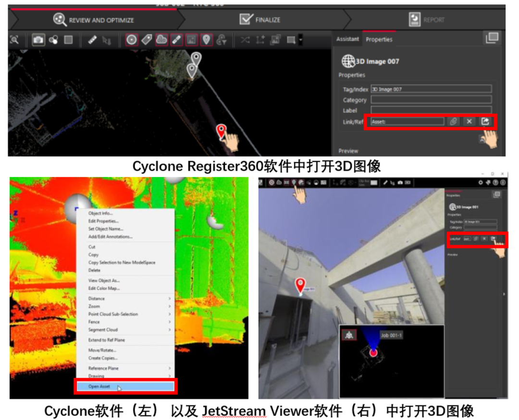The width and height of the screenshot is (519, 420).
Task: Click the Category input field in Register360
Action: pyautogui.click(x=431, y=99)
